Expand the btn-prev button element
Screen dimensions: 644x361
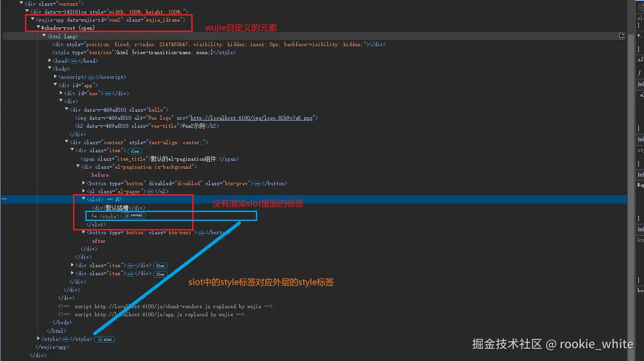(x=84, y=183)
